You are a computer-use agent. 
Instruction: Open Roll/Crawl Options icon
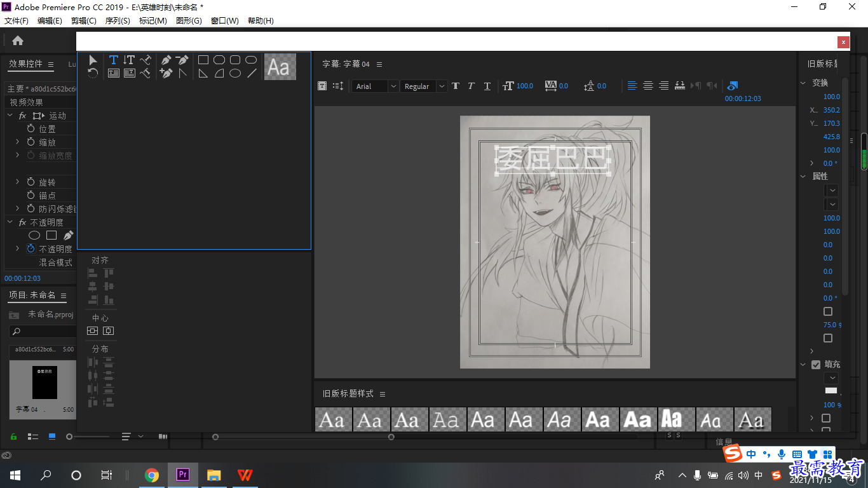coord(338,86)
